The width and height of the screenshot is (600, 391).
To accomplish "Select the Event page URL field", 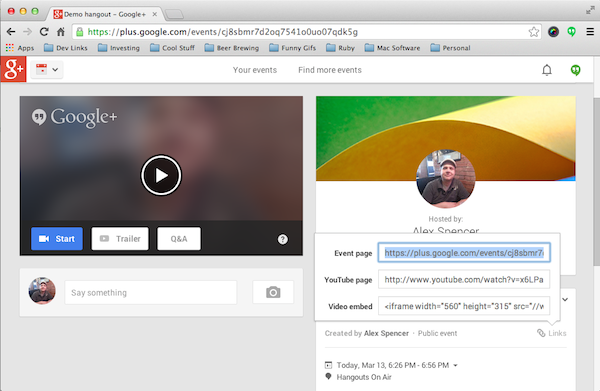I will pyautogui.click(x=464, y=253).
